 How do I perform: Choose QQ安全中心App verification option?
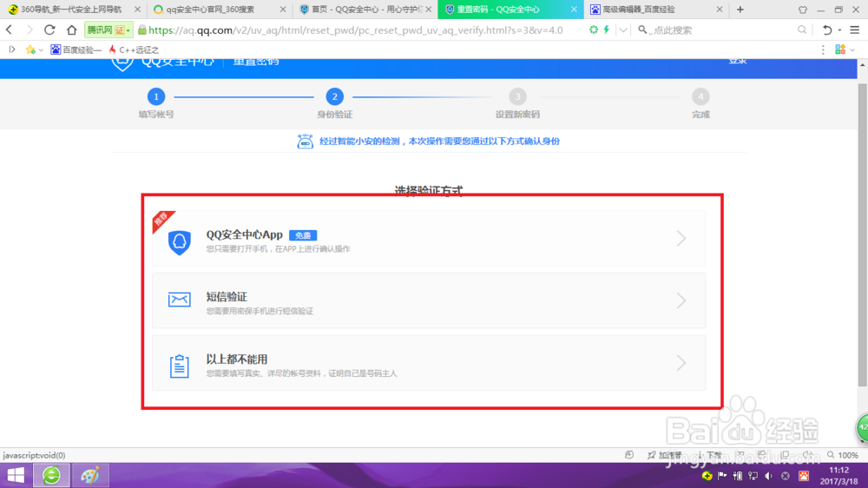tap(429, 239)
